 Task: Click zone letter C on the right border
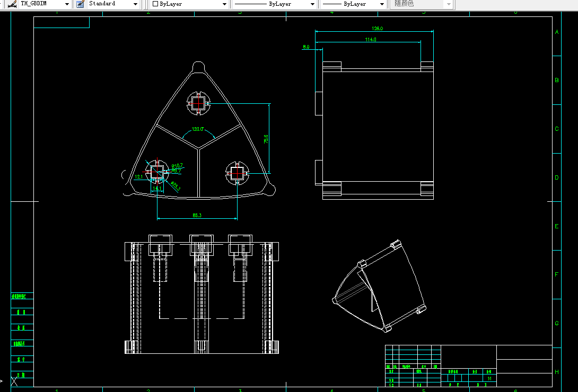pos(557,129)
